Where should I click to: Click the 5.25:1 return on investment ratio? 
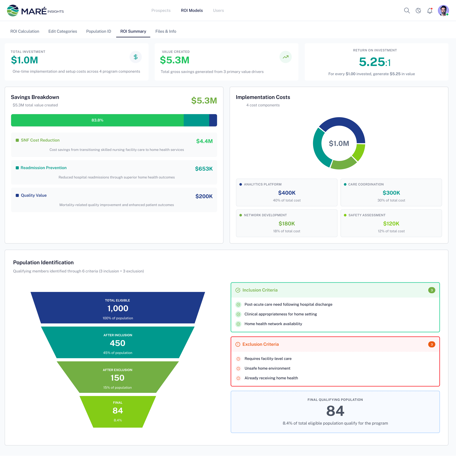375,62
